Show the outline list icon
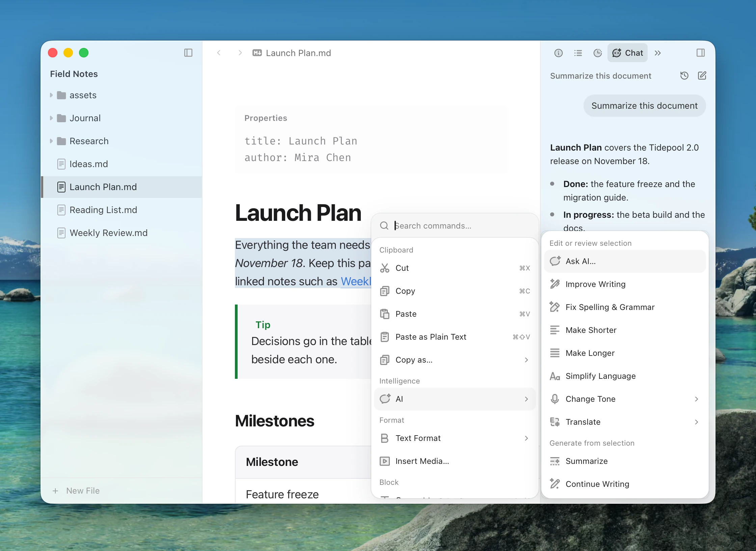The height and width of the screenshot is (551, 756). tap(578, 53)
